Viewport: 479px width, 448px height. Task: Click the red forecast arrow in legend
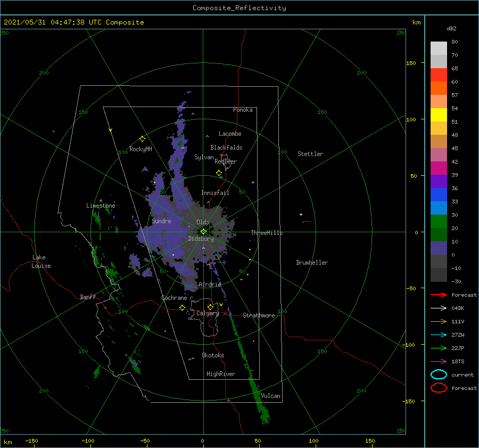click(x=439, y=295)
